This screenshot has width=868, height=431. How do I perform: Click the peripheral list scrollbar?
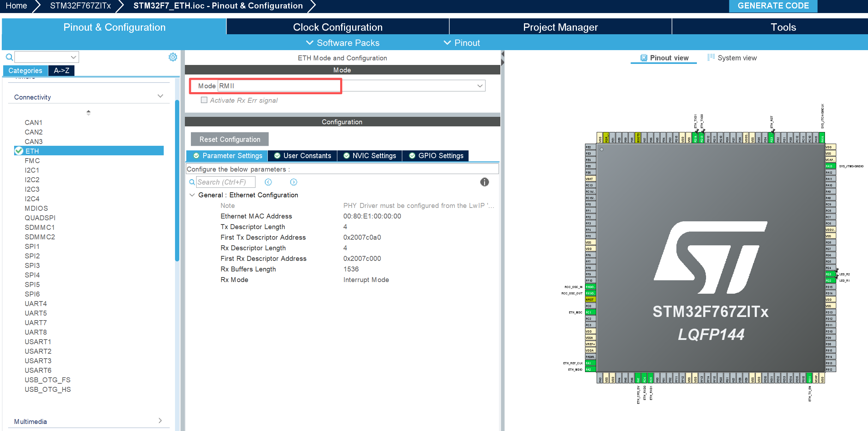[x=177, y=180]
